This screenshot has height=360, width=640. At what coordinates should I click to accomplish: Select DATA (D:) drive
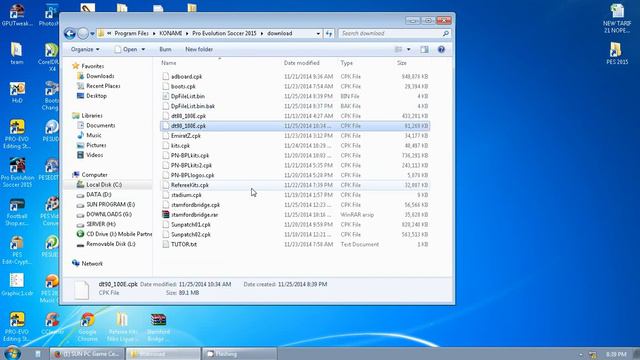(x=98, y=195)
